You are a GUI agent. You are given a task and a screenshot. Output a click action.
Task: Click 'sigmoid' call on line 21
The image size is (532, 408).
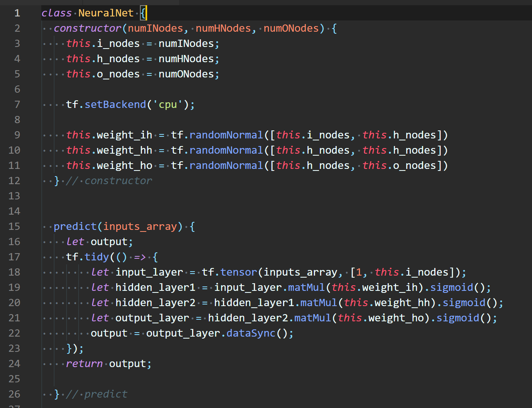tap(458, 318)
